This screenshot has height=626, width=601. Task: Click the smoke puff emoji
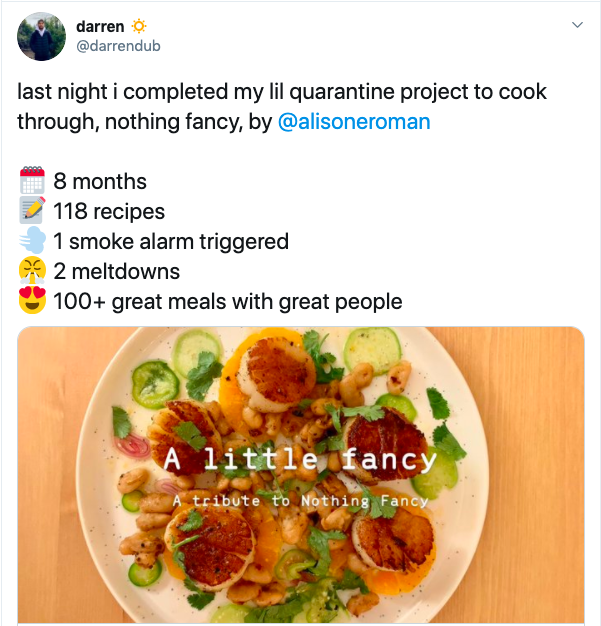coord(32,241)
